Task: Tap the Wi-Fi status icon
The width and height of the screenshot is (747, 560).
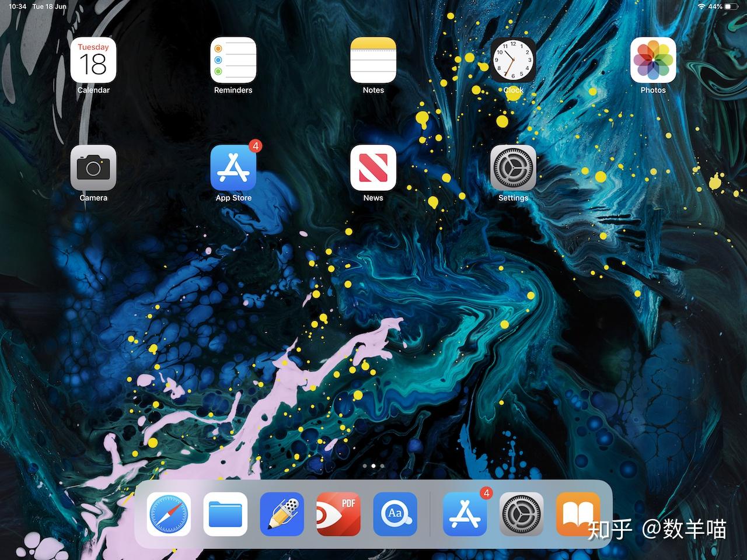Action: (x=701, y=6)
